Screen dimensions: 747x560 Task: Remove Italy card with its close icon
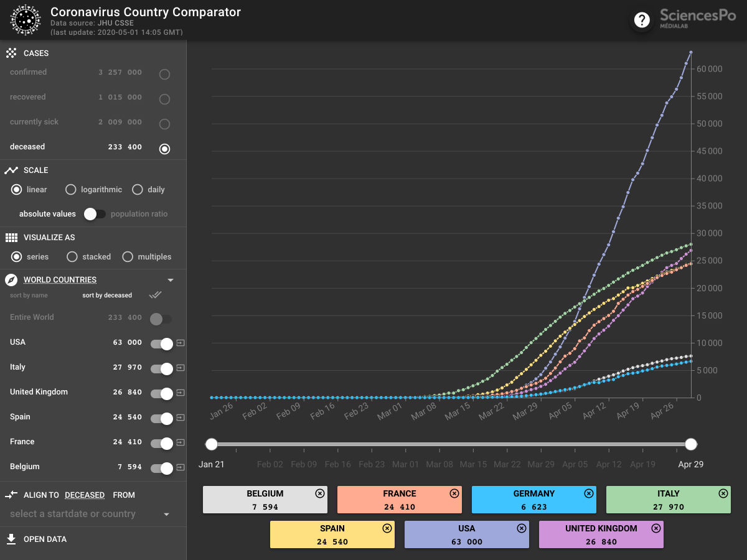click(723, 493)
